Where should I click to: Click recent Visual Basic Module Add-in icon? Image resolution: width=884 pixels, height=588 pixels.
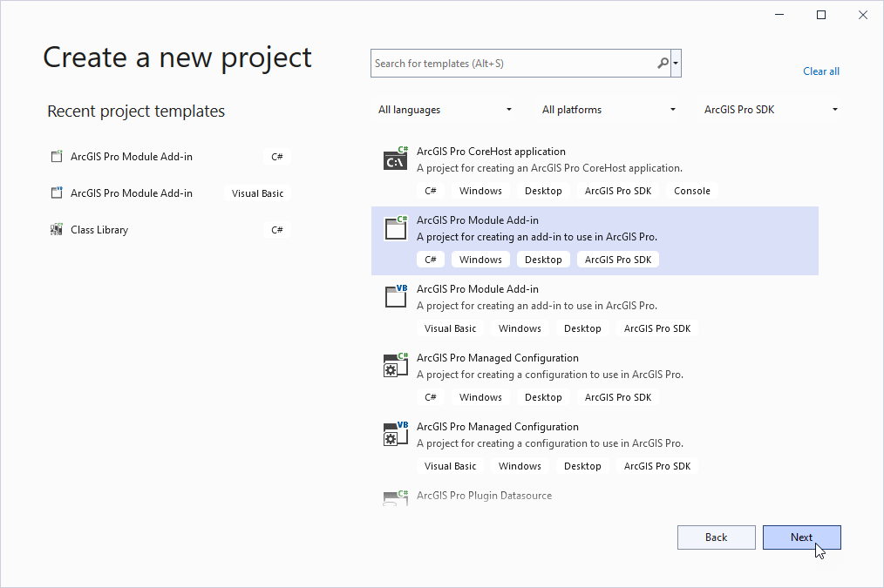[x=57, y=193]
